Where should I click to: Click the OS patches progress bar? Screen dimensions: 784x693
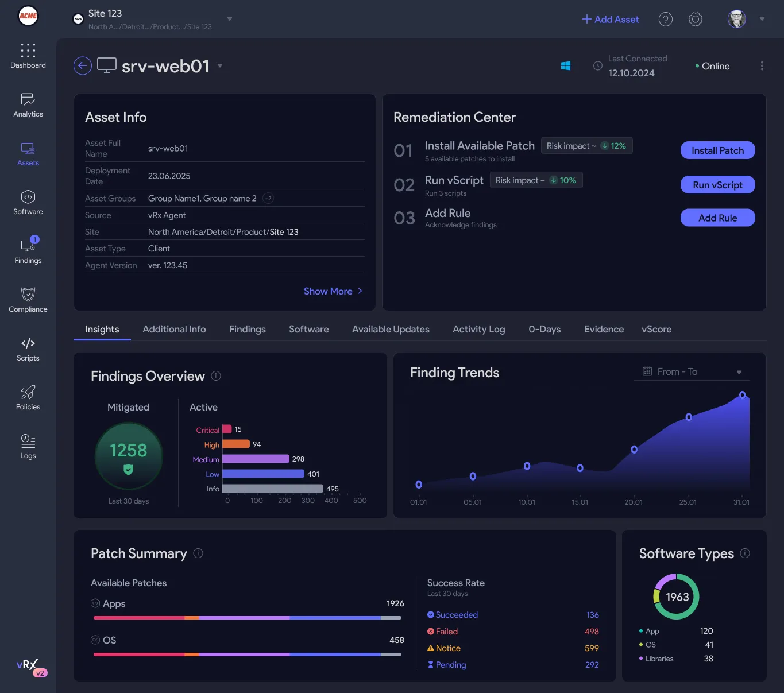[248, 655]
